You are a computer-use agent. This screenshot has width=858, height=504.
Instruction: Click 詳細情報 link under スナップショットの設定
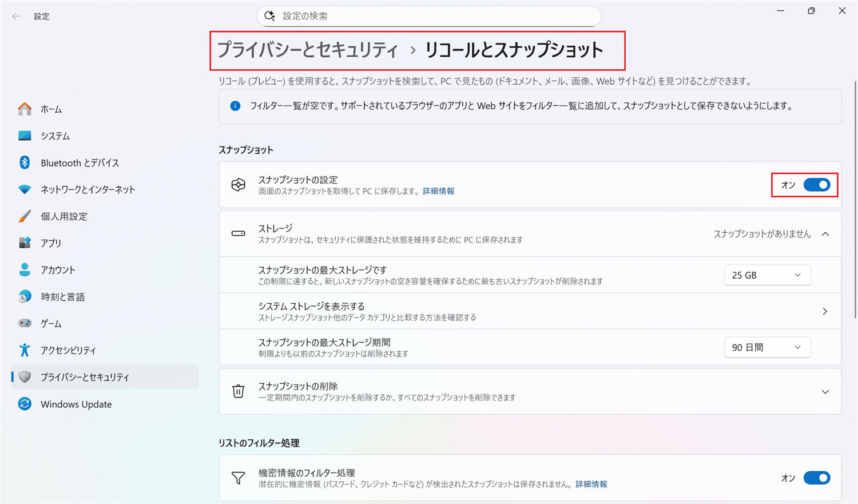[439, 191]
